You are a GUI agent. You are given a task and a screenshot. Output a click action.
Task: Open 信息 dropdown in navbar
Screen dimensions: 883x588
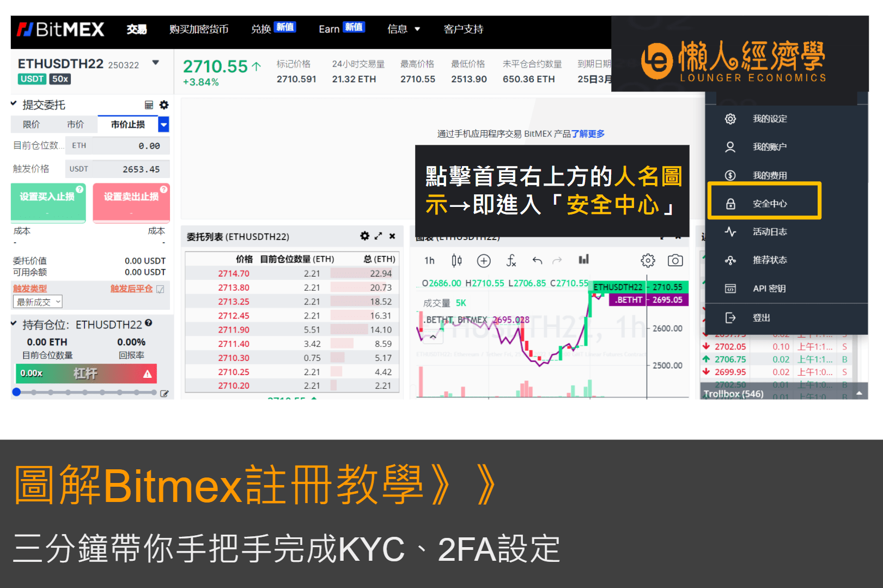404,29
